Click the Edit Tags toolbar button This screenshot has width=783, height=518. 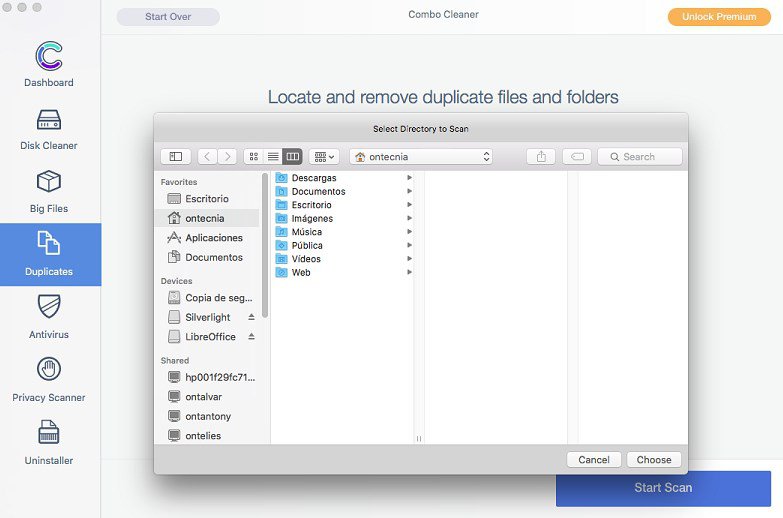pos(577,157)
